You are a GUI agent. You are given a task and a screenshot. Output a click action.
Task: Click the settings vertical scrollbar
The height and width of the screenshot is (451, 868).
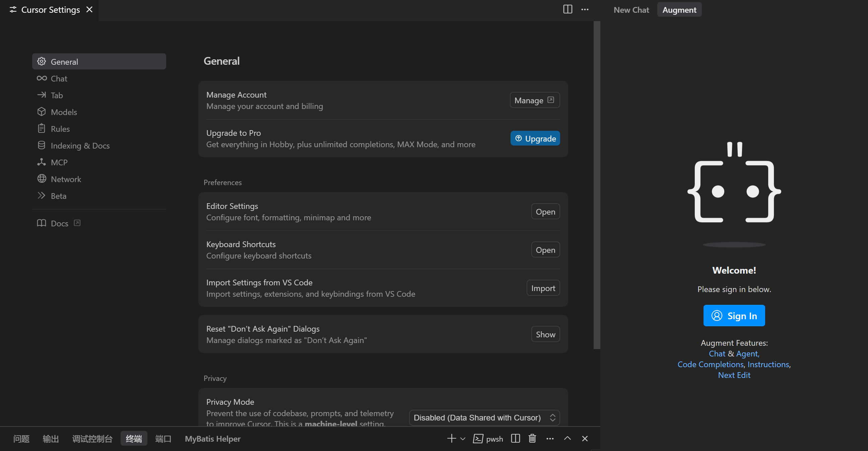pyautogui.click(x=597, y=185)
